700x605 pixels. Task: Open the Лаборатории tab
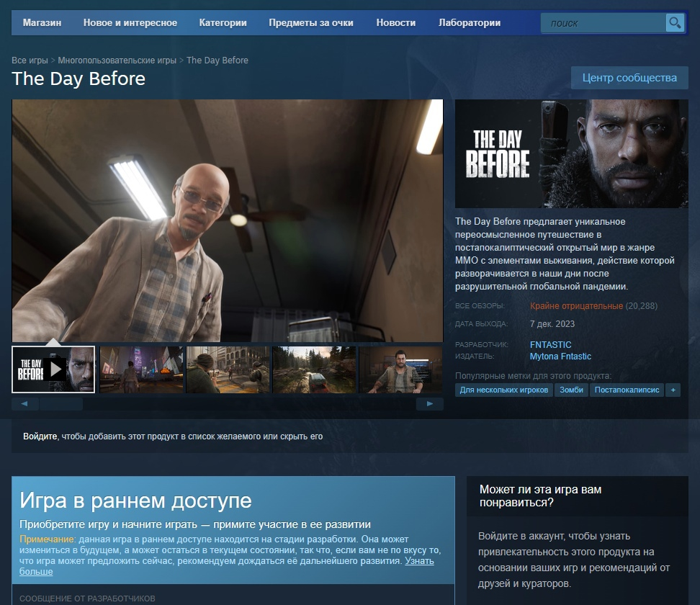point(470,23)
